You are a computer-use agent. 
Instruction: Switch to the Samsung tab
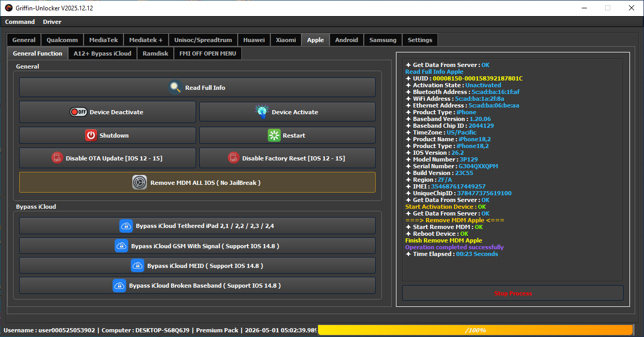(x=382, y=40)
